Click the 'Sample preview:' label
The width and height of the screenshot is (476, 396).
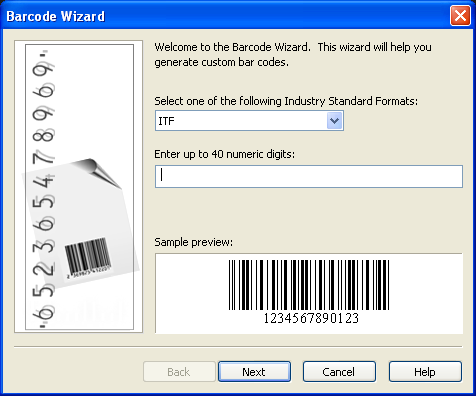pos(193,242)
